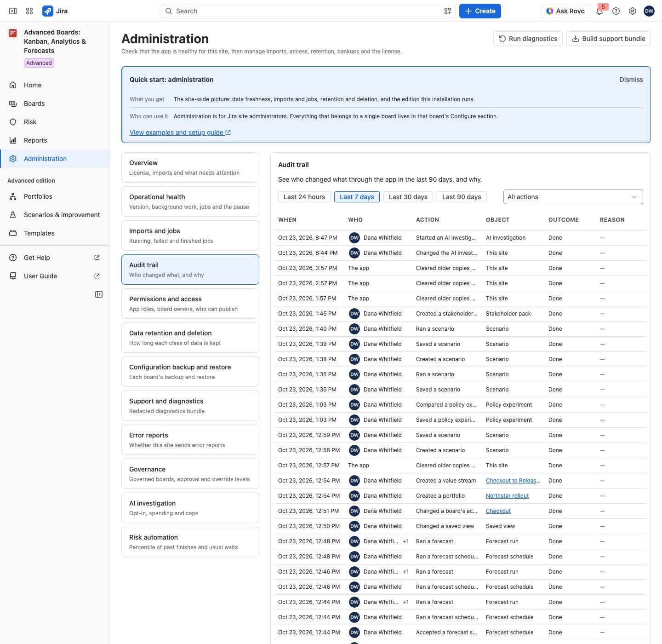Dismiss the quick start banner
Viewport: 662px width, 644px height.
631,80
